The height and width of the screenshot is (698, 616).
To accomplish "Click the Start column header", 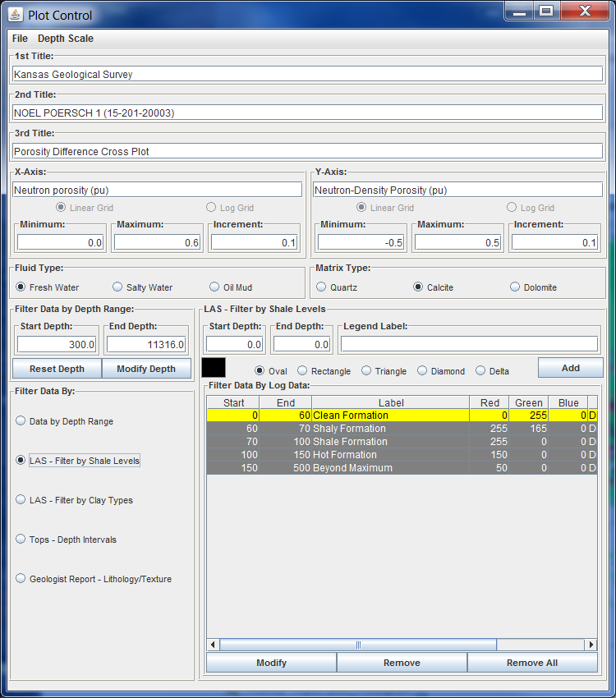I will click(x=233, y=402).
